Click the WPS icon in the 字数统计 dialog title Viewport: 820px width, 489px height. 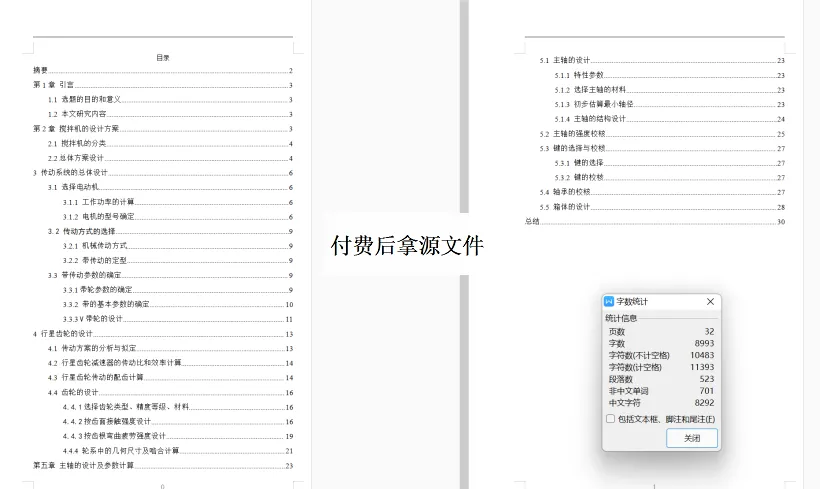(609, 302)
